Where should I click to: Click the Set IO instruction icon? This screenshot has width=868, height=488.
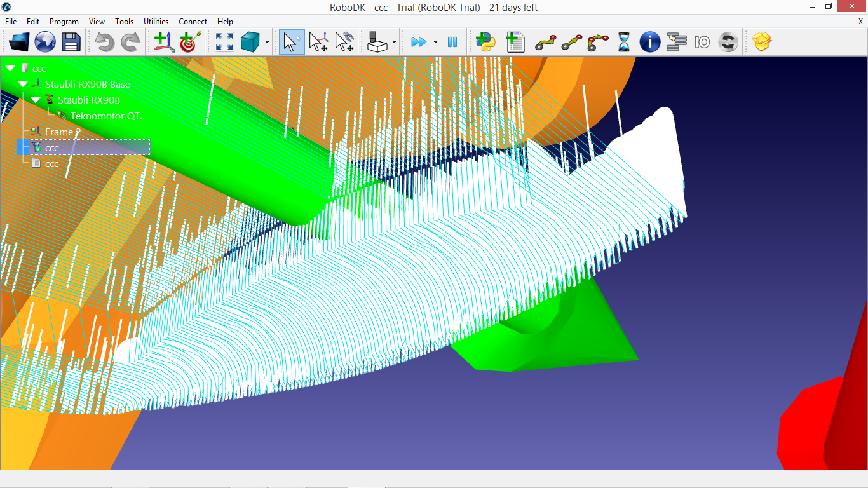[x=702, y=43]
